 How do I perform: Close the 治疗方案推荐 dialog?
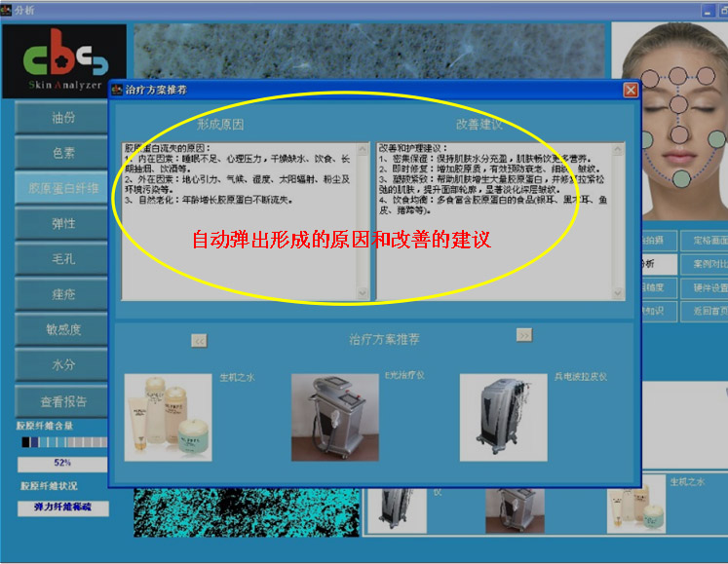(x=630, y=90)
